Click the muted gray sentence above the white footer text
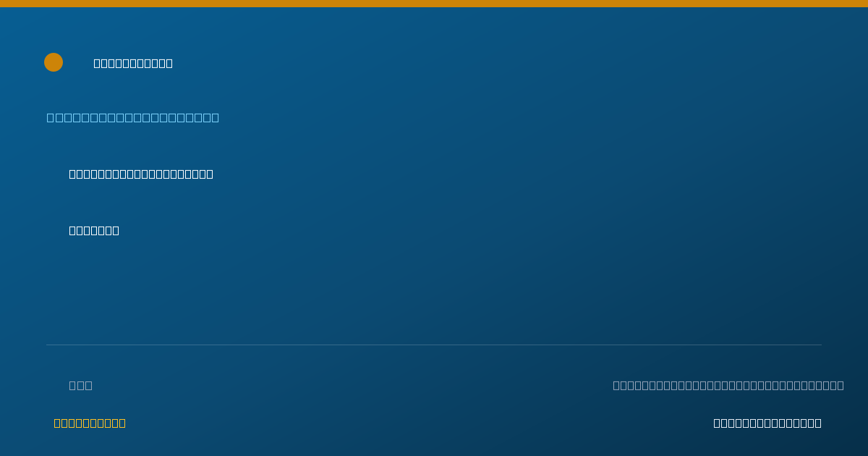Image resolution: width=868 pixels, height=456 pixels. coord(728,385)
